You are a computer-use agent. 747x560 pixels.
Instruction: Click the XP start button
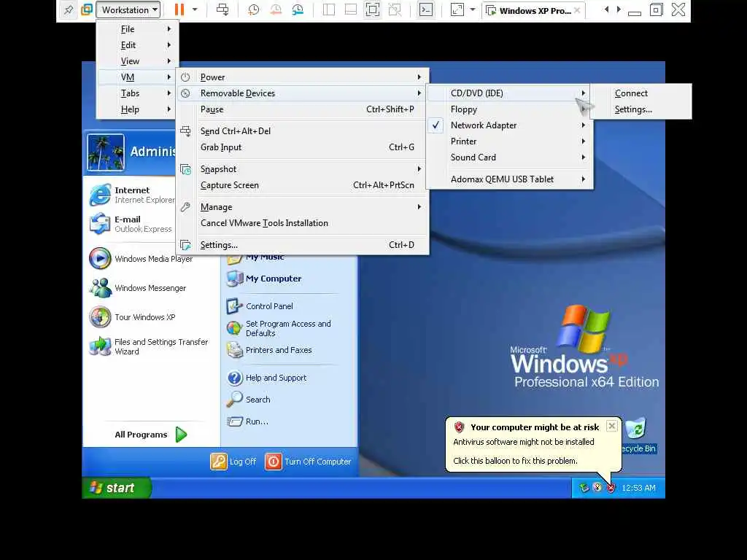(x=117, y=488)
